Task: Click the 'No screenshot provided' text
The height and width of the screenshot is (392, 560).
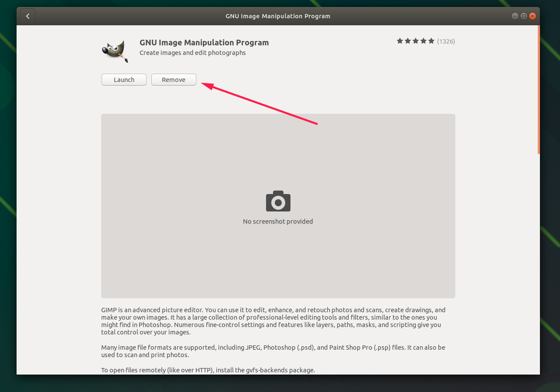Action: tap(278, 222)
